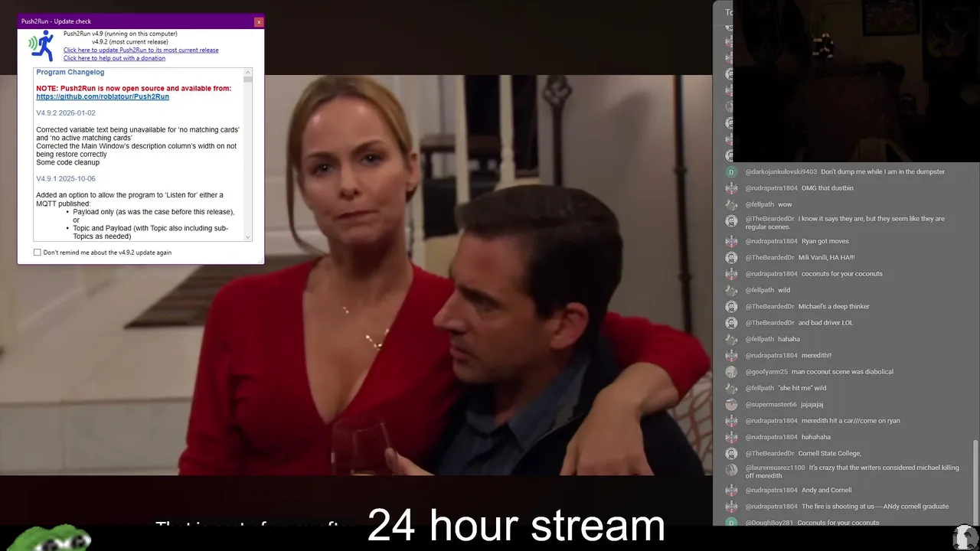Click avatar beside "The fire is shooting at us"
980x551 pixels.
click(731, 507)
